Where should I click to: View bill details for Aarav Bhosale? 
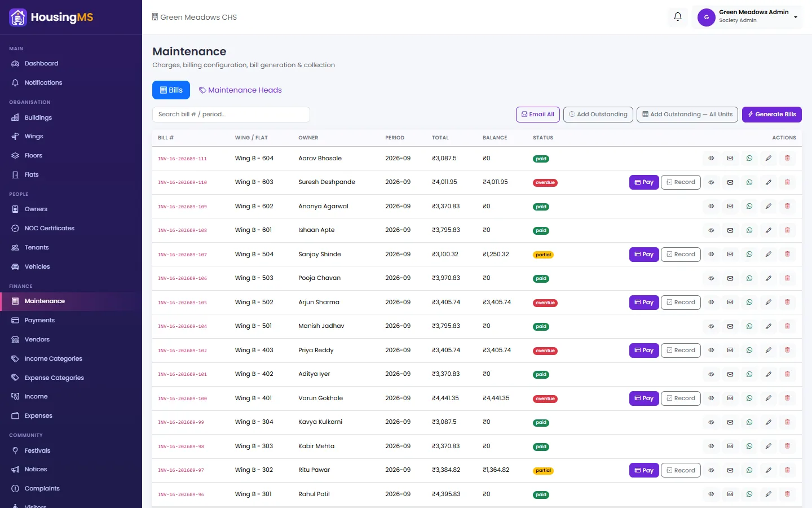point(711,159)
